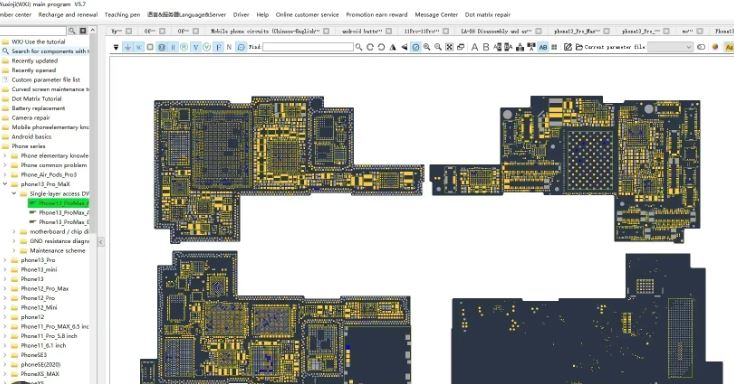734x384 pixels.
Task: Open the Current parameter file dropdown
Action: [670, 47]
